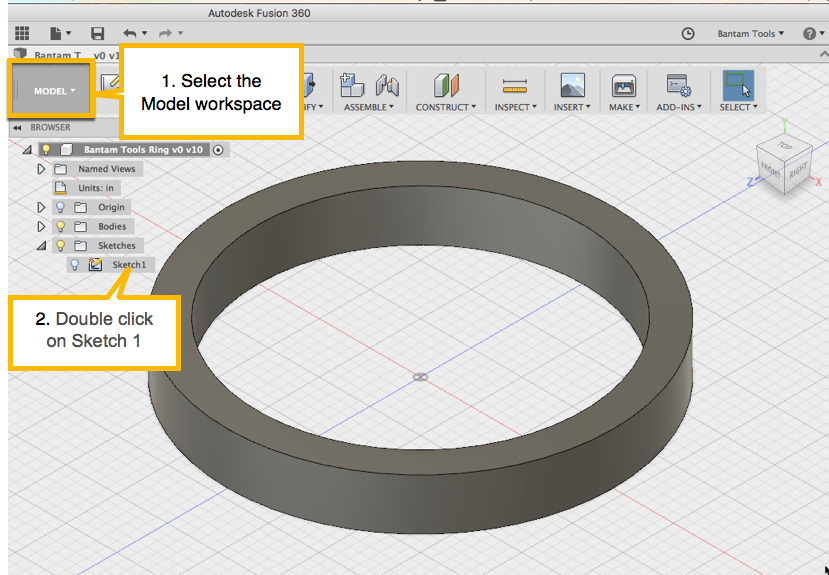Open the job status clock icon
This screenshot has width=829, height=575.
click(x=688, y=34)
